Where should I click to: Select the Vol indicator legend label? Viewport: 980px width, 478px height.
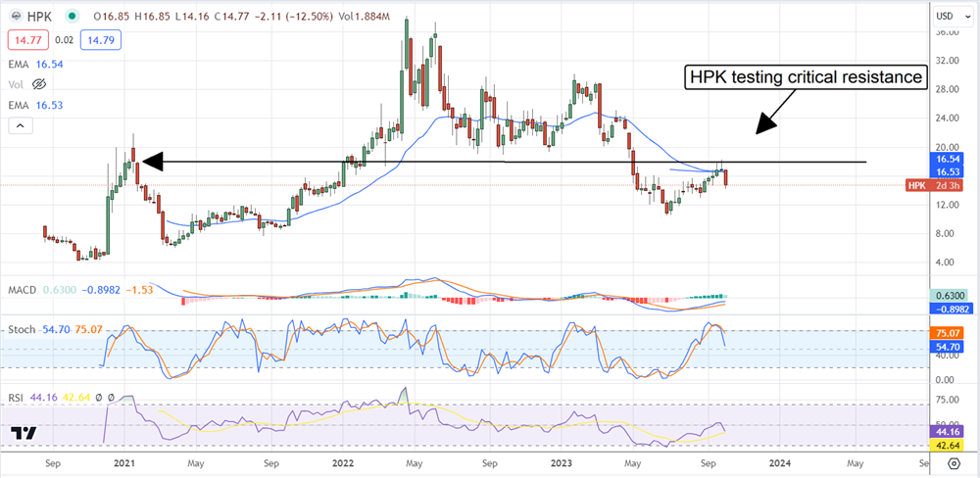[x=15, y=83]
